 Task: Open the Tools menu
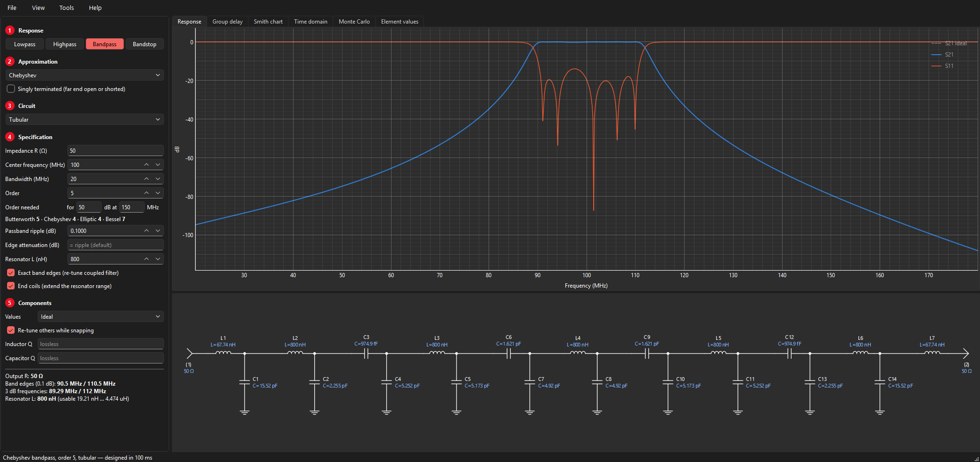[66, 8]
